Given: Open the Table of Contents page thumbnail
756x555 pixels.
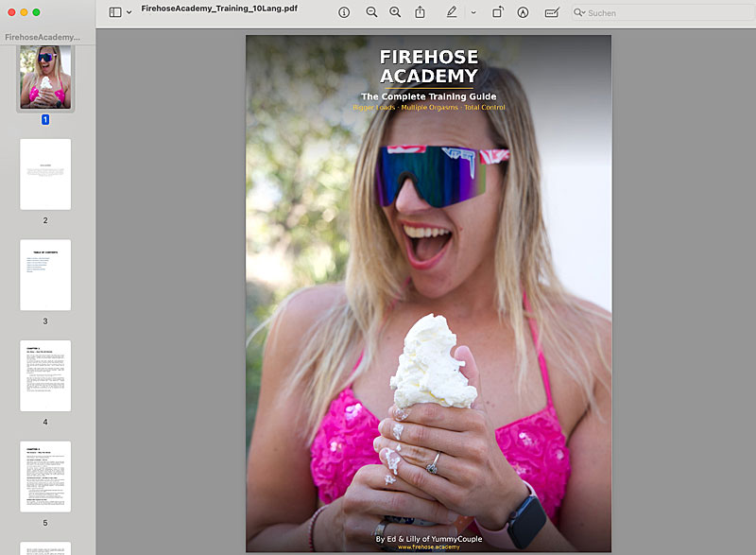Looking at the screenshot, I should pyautogui.click(x=44, y=272).
